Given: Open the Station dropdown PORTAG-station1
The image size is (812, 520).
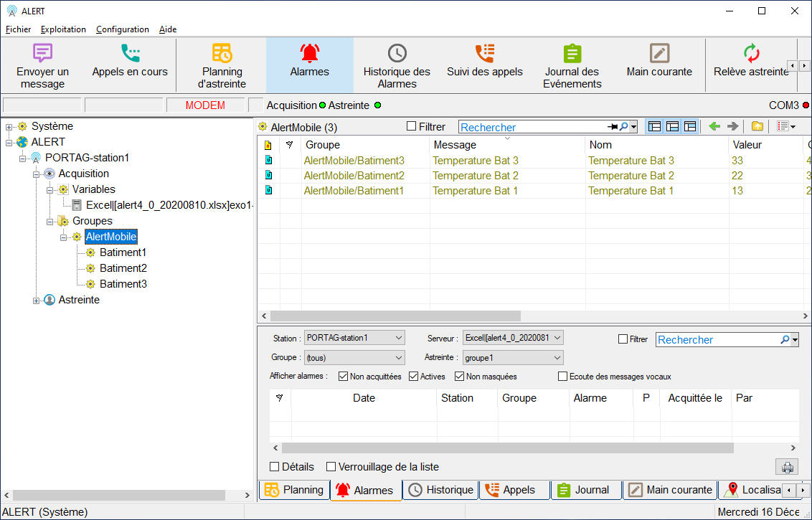Looking at the screenshot, I should click(x=354, y=337).
